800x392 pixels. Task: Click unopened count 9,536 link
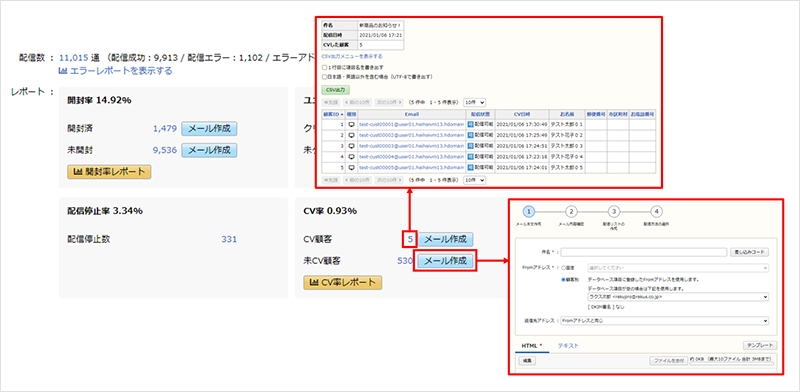click(x=164, y=150)
